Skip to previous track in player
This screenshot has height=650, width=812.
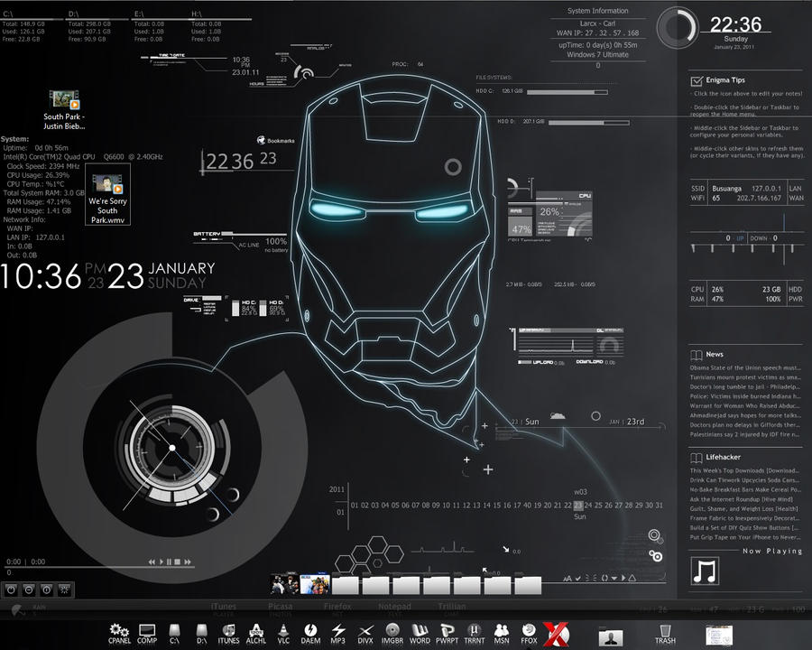(x=152, y=562)
